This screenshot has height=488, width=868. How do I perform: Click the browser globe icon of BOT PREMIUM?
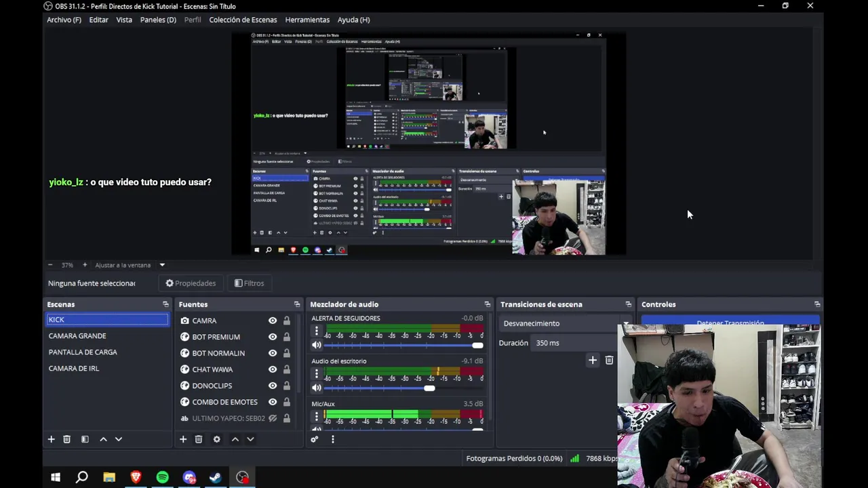tap(184, 337)
